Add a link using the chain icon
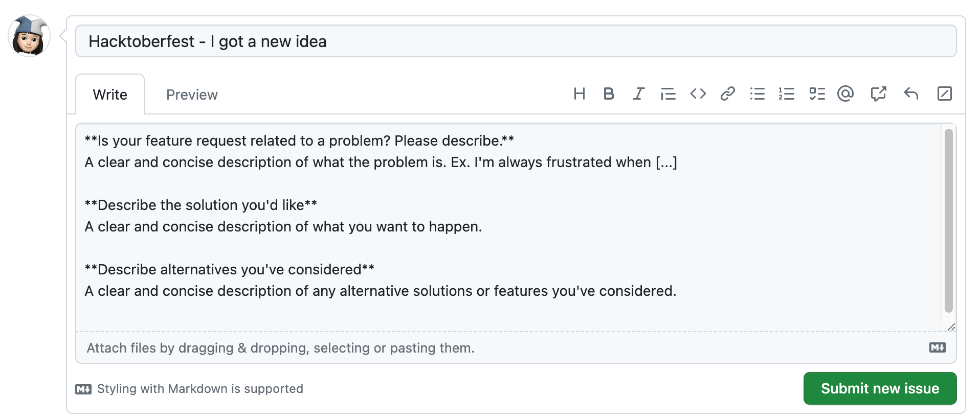 [x=727, y=94]
